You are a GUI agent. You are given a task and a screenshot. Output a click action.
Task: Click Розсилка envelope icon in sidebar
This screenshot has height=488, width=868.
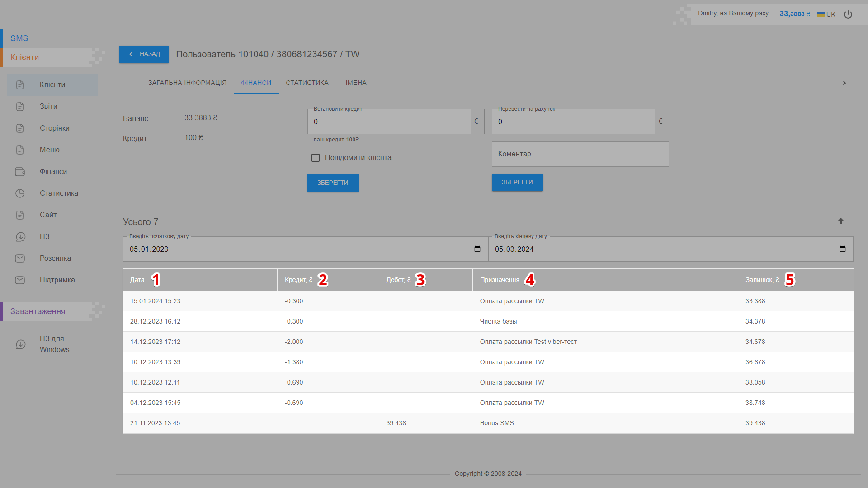[x=20, y=258]
